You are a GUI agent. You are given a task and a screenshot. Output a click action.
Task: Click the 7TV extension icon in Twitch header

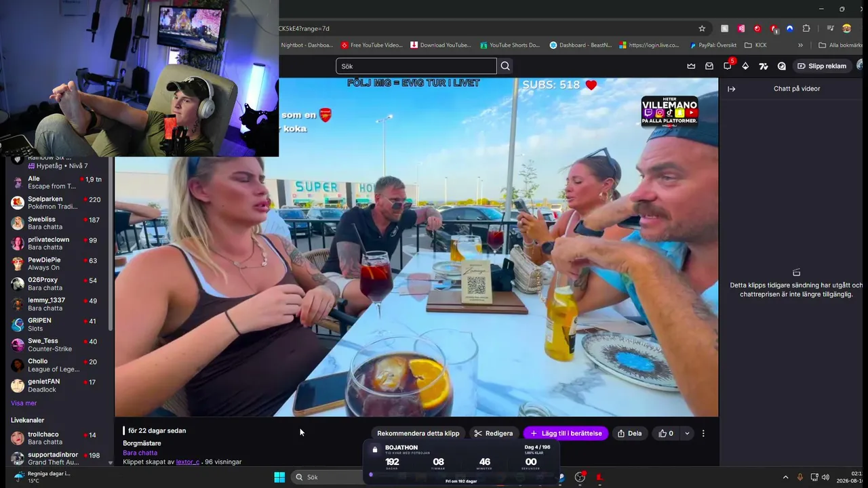click(x=764, y=66)
